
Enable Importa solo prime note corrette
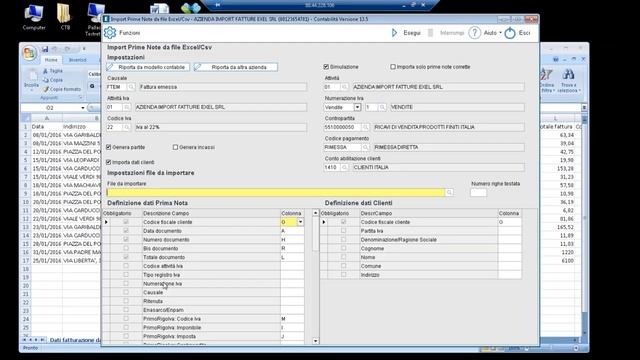click(393, 67)
